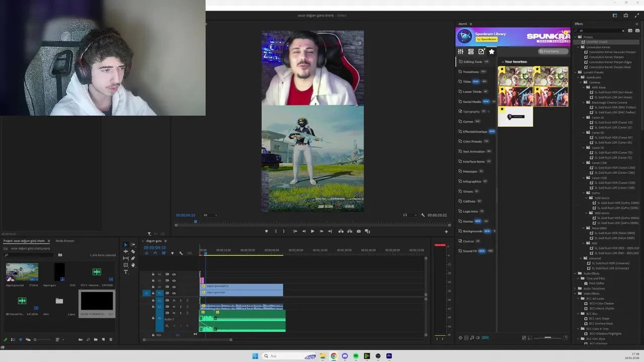Viewport: 644px width, 362px height.
Task: Add a marker in the Program Monitor
Action: coord(266,231)
